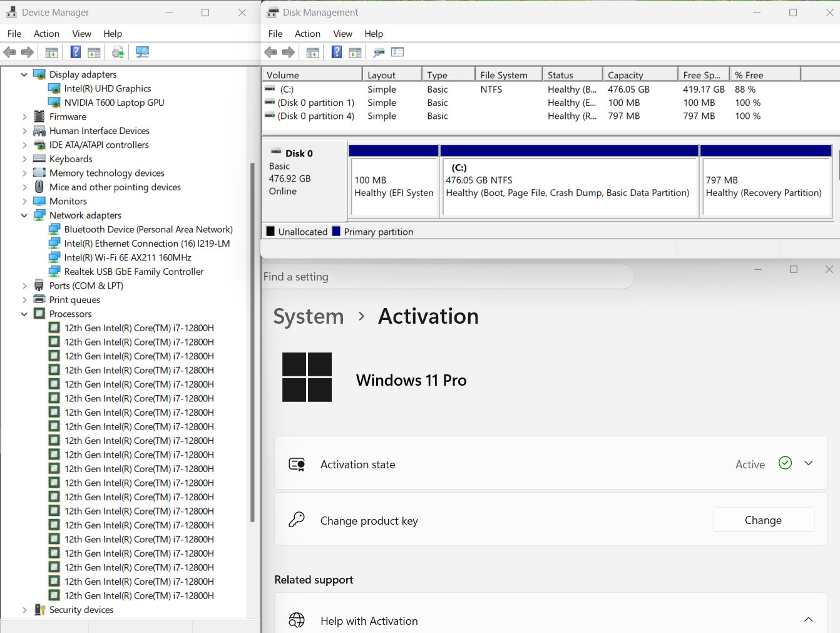Image resolution: width=840 pixels, height=633 pixels.
Task: Scan for hardware changes monitor icon
Action: coord(143,53)
